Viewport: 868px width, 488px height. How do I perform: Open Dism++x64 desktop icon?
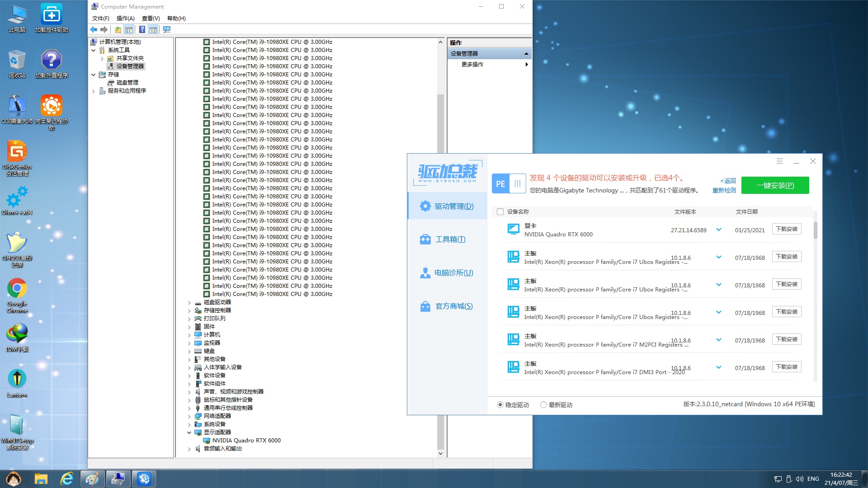pyautogui.click(x=17, y=201)
